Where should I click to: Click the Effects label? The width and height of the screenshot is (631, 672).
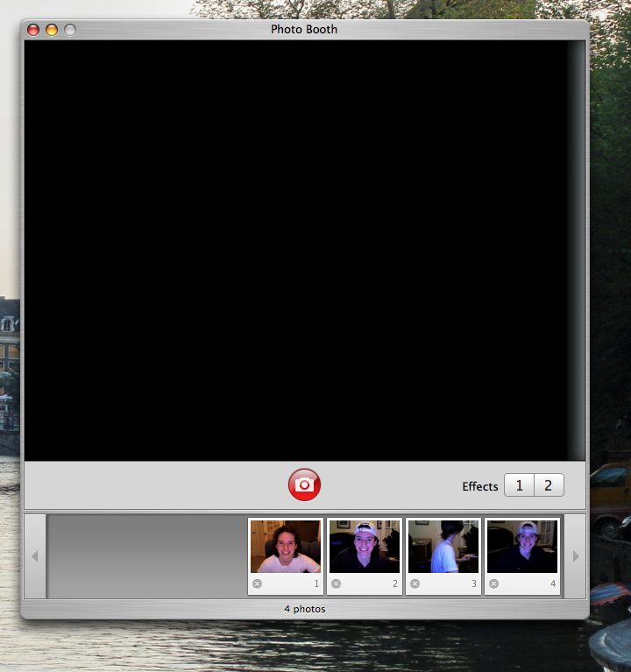point(480,486)
